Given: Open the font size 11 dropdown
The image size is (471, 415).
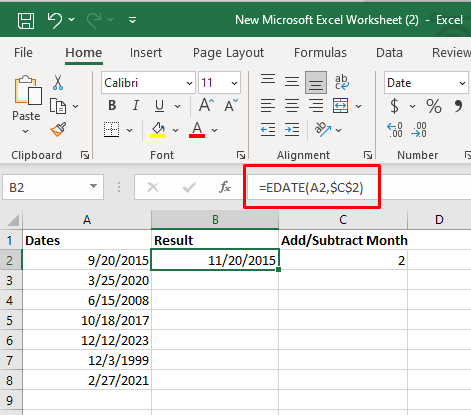Looking at the screenshot, I should pyautogui.click(x=234, y=83).
